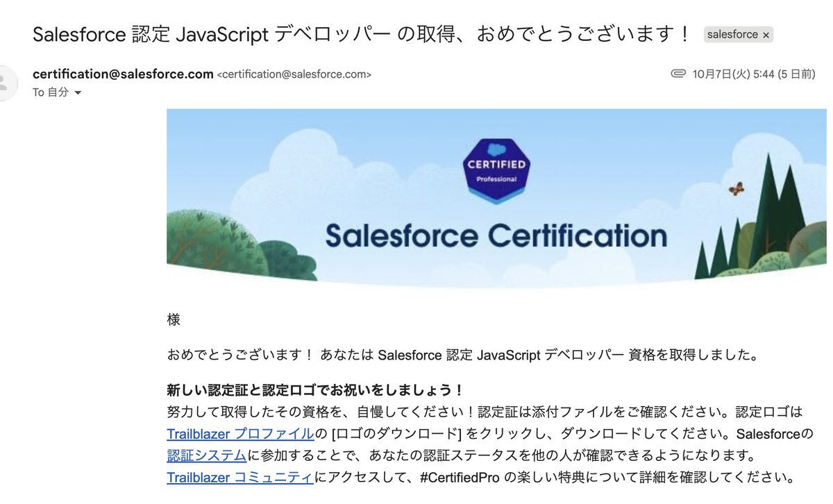
Task: Click the Certified Professional badge
Action: click(496, 171)
